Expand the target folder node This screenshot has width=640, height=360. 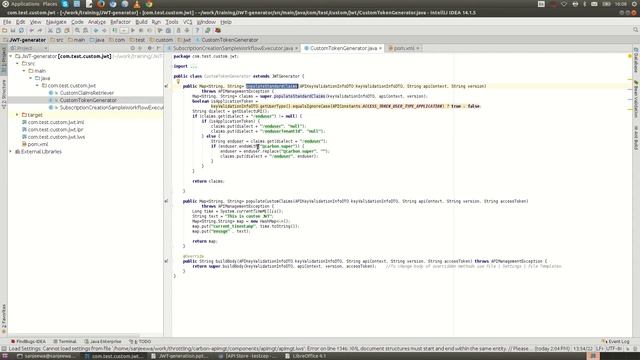17,115
